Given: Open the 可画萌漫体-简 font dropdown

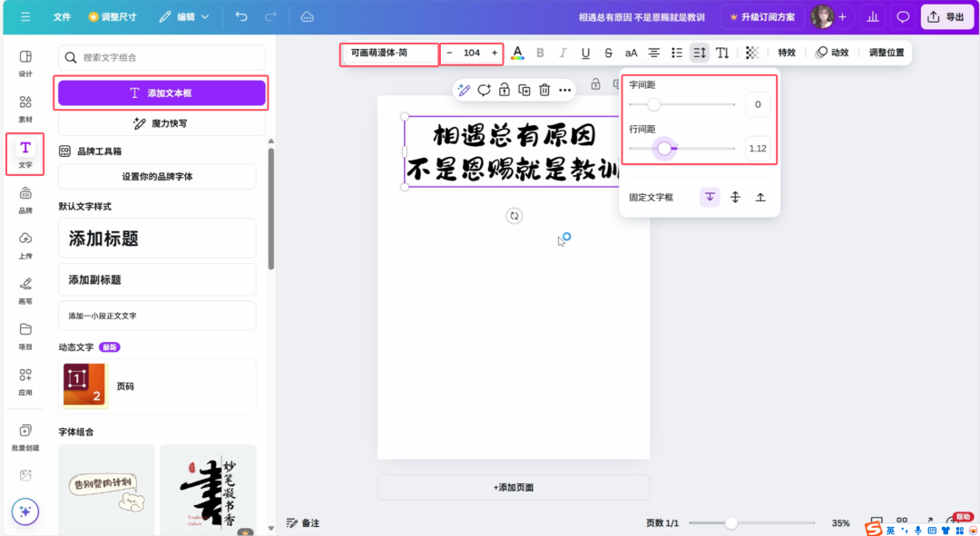Looking at the screenshot, I should (388, 54).
